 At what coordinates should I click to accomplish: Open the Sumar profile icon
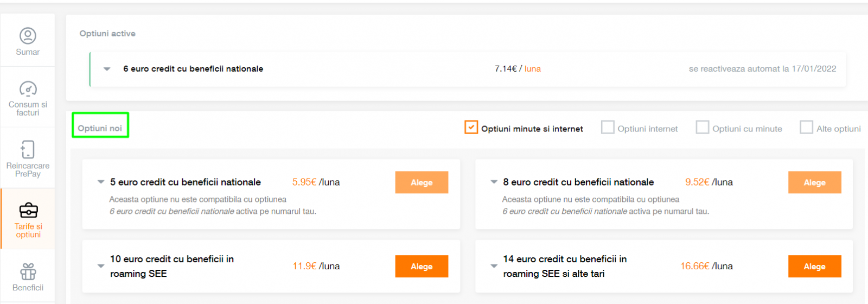[28, 36]
